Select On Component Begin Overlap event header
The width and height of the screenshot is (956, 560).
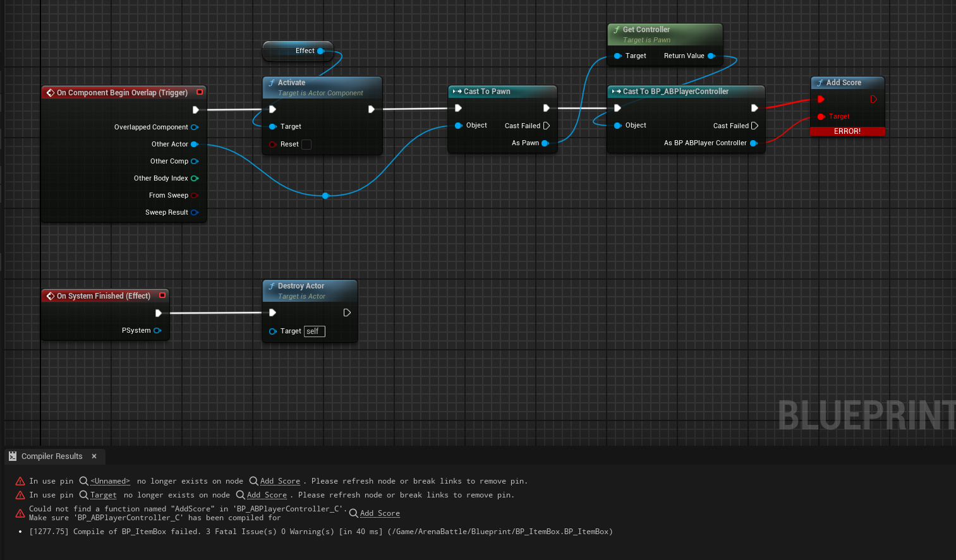coord(124,92)
